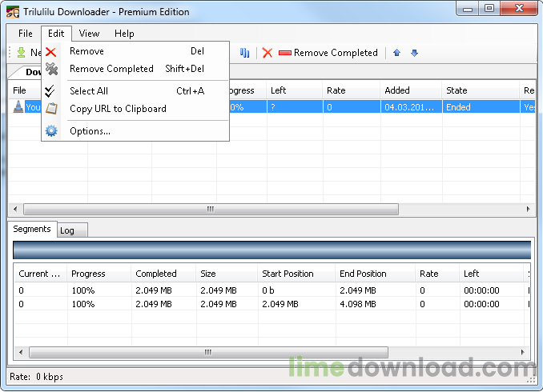The width and height of the screenshot is (543, 392).
Task: Minimize the Trilulilu Downloader window
Action: pos(468,9)
